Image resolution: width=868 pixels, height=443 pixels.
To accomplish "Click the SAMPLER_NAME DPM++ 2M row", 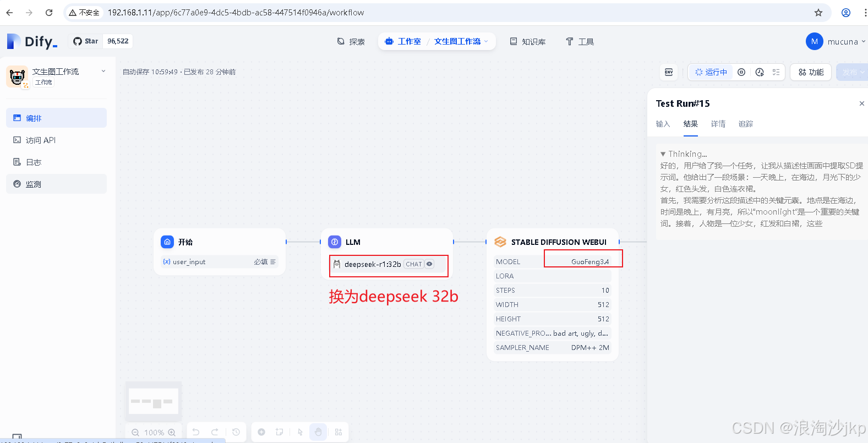I will (553, 348).
